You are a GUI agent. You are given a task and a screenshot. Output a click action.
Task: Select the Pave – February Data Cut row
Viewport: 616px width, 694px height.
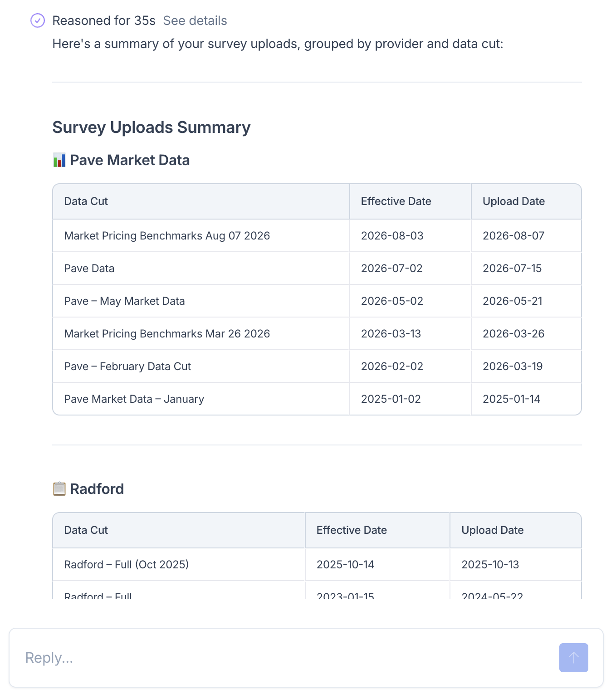(x=317, y=367)
